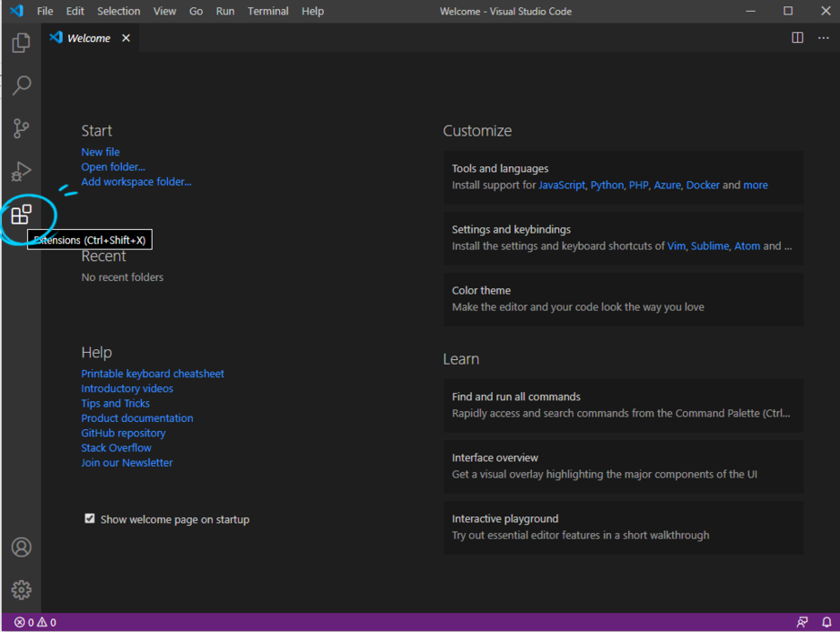Click the New file link
Viewport: 840px width, 632px height.
(101, 153)
